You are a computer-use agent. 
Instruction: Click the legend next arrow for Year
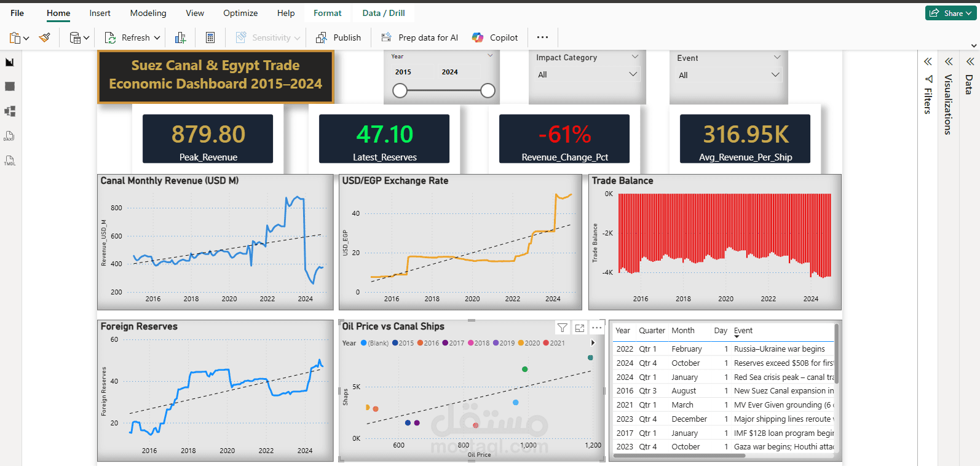pyautogui.click(x=593, y=343)
